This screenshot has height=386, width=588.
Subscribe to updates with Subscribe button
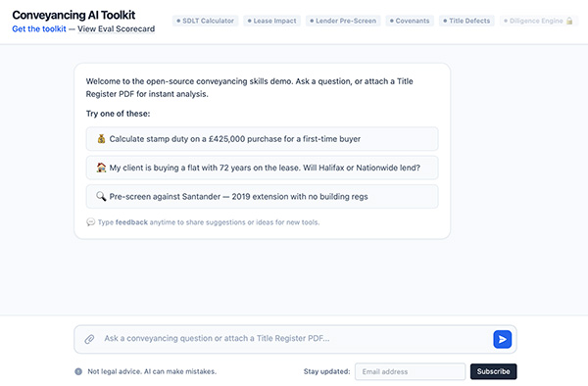[x=494, y=371]
